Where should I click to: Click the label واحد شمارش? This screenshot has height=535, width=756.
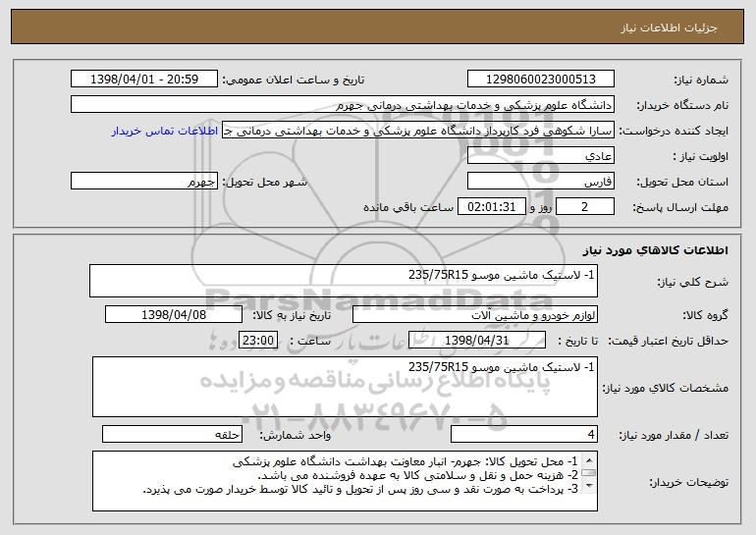tap(296, 435)
